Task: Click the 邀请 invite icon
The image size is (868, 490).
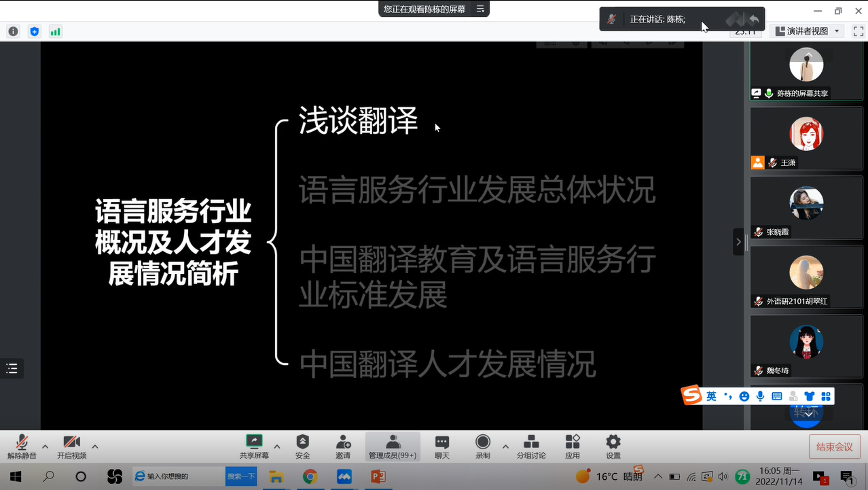Action: coord(343,447)
